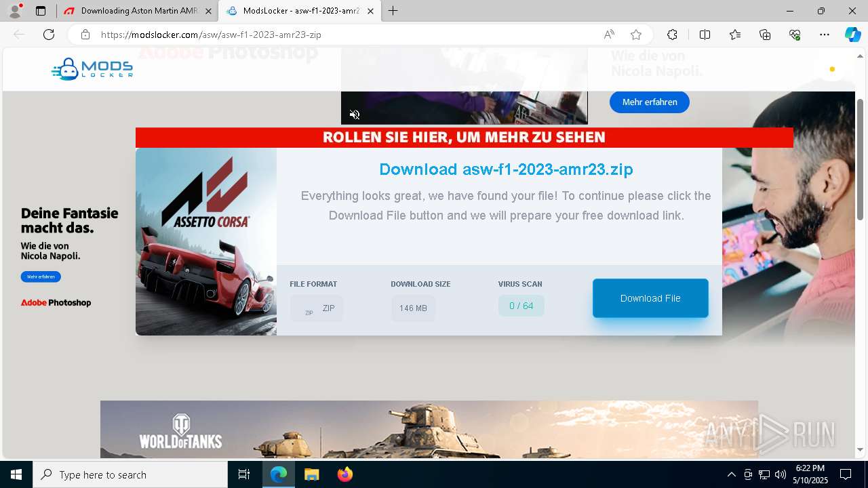Click the World of Tanks banner ad
Viewport: 868px width, 488px height.
429,430
